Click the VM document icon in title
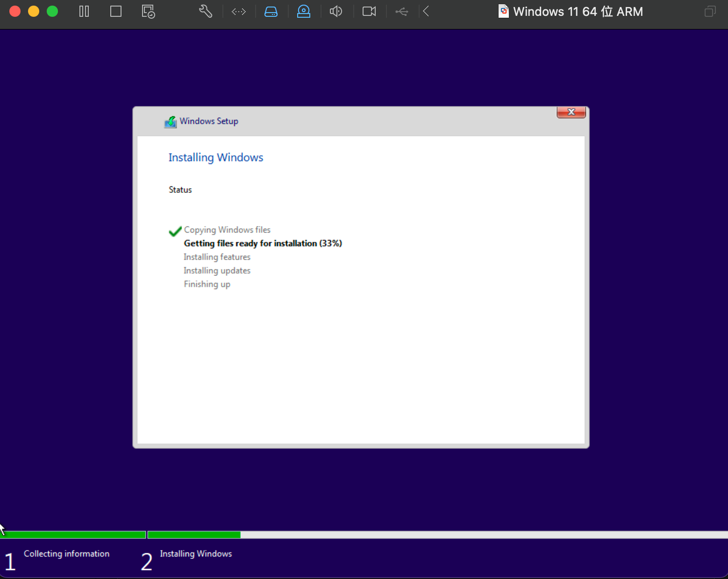This screenshot has height=579, width=728. [x=504, y=11]
